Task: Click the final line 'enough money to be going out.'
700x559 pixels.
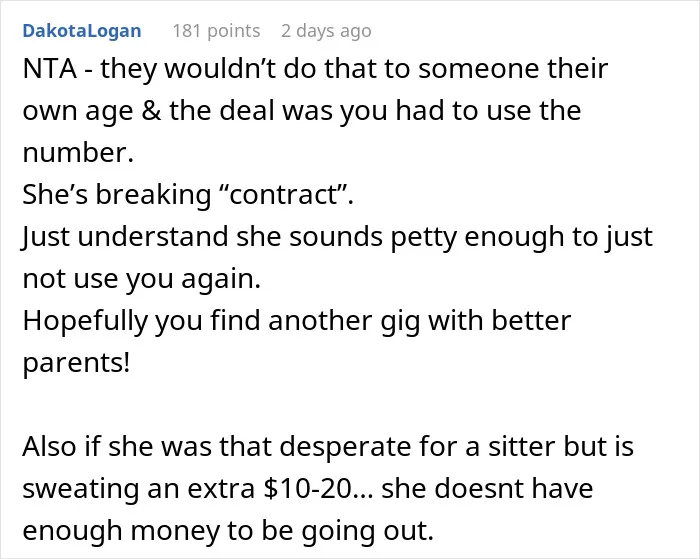Action: [228, 530]
